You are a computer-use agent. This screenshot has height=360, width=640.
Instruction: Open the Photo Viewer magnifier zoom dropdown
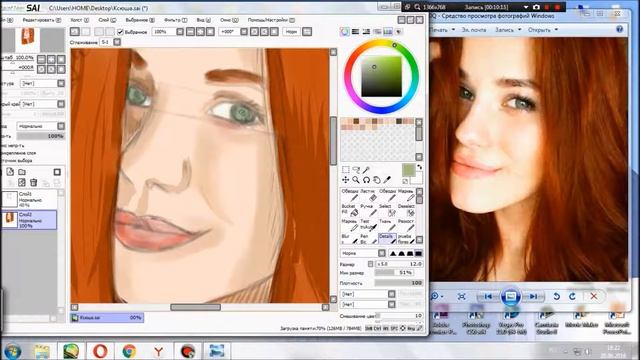pyautogui.click(x=437, y=296)
